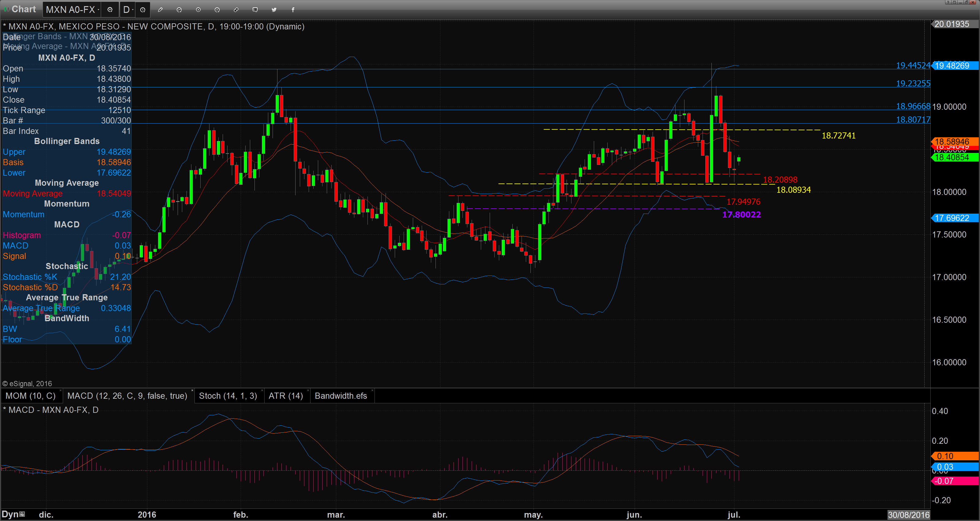This screenshot has width=980, height=521.
Task: Open the time template clock dropdown
Action: tap(143, 10)
